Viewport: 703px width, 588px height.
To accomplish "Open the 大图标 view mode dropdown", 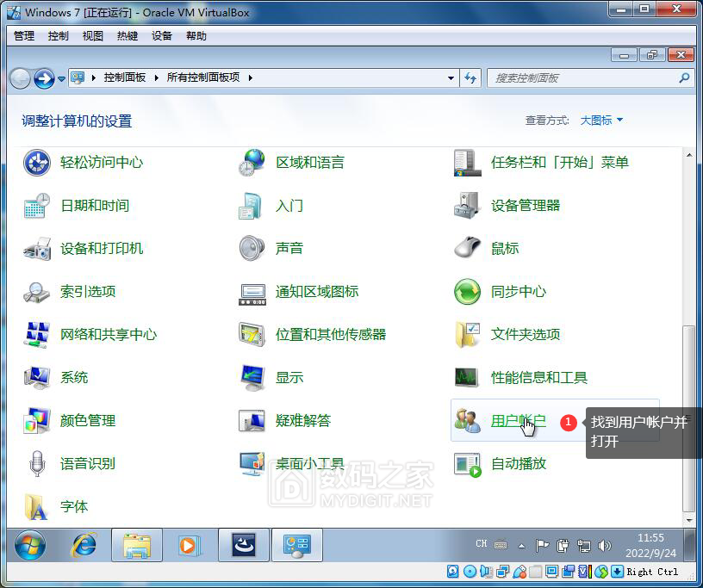I will [601, 121].
